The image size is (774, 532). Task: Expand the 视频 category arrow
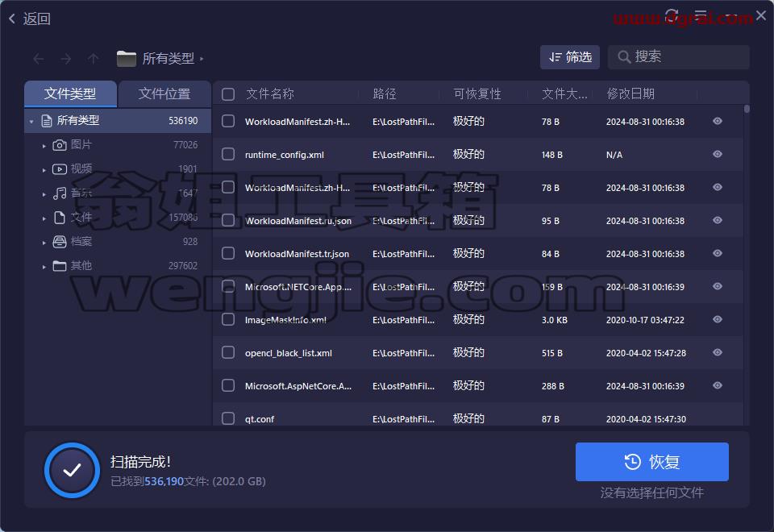pos(44,170)
